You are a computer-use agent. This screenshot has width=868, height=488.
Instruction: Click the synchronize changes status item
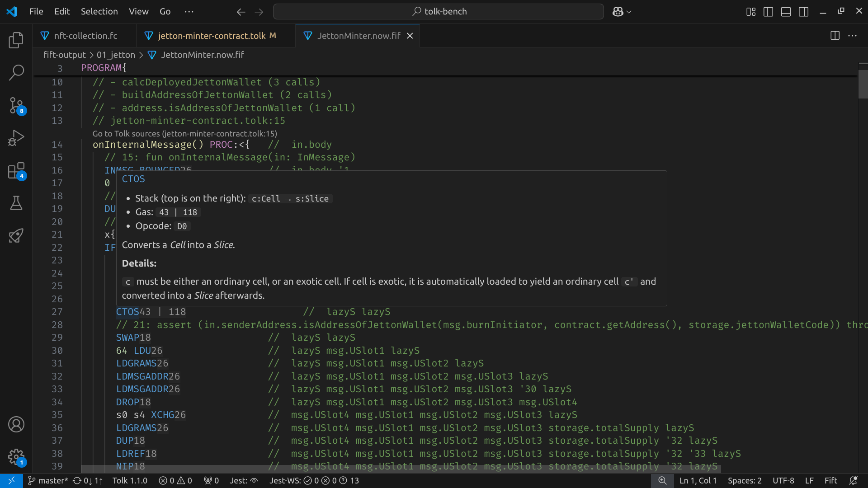click(88, 481)
